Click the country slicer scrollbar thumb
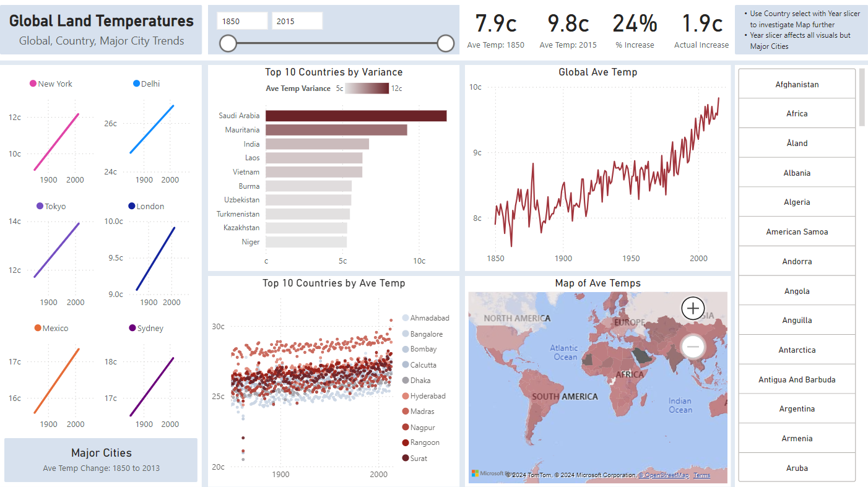 tap(862, 97)
